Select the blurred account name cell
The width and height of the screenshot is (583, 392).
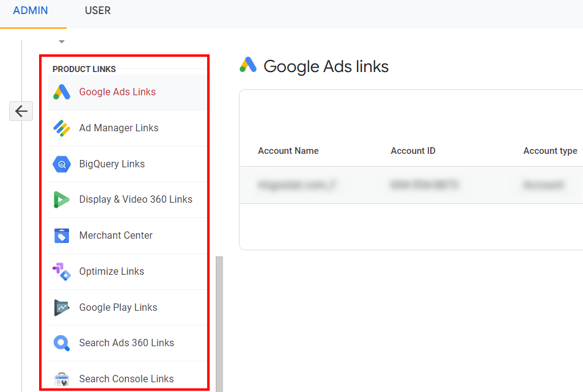(296, 184)
